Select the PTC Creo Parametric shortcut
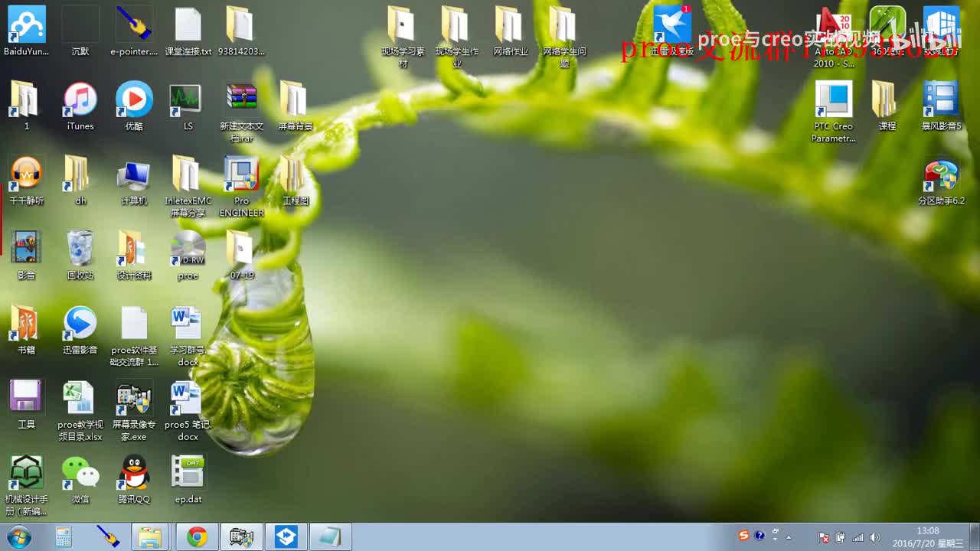This screenshot has height=551, width=980. click(x=834, y=112)
